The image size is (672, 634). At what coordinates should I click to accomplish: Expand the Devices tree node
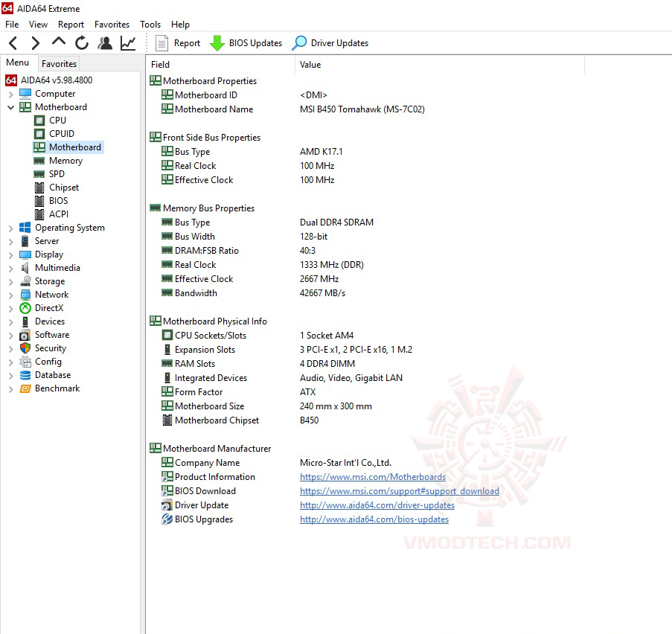10,322
